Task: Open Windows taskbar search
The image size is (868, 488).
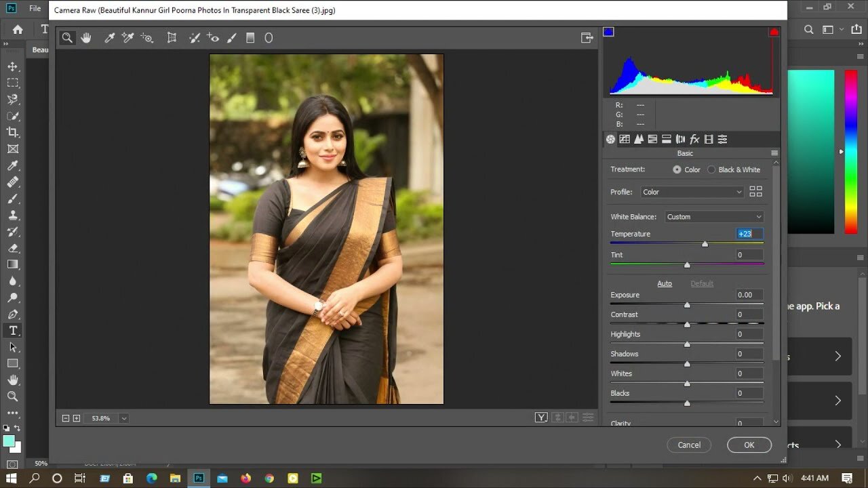Action: 35,478
